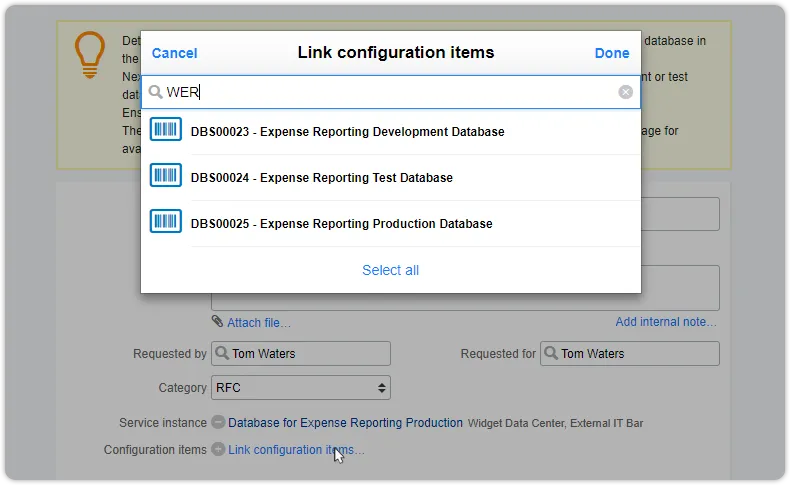Confirm selection with the Done button

coord(612,53)
